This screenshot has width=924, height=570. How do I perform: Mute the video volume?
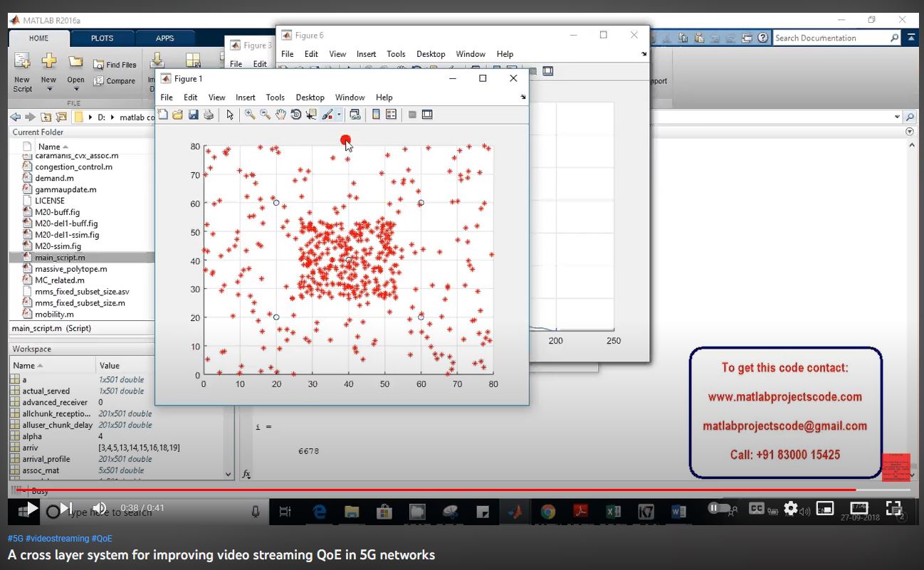(x=100, y=508)
